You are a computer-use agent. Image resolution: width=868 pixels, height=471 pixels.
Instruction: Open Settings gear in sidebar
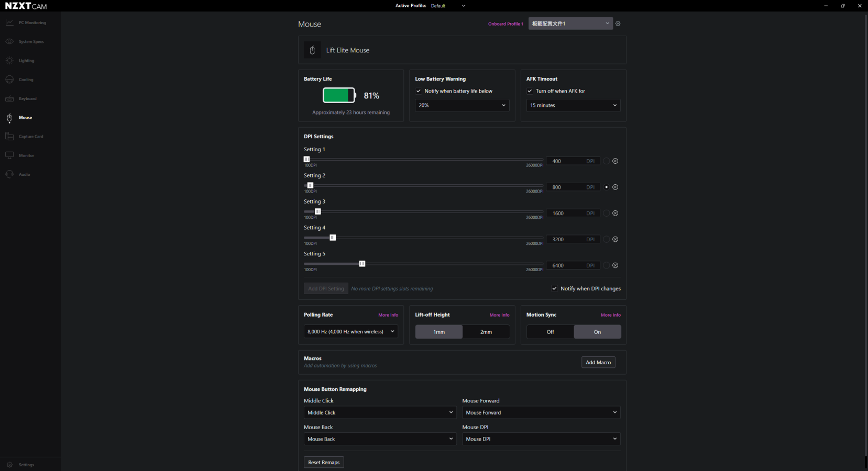coord(9,465)
